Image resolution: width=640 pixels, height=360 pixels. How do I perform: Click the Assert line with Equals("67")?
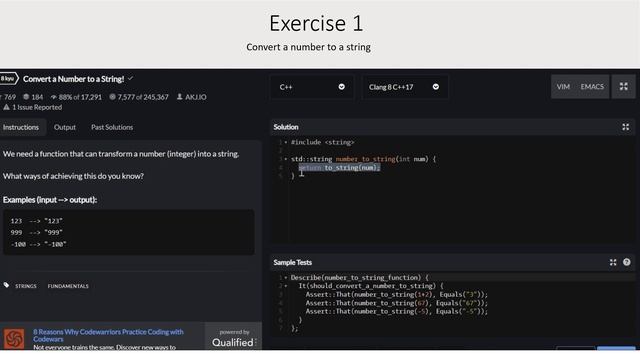tap(396, 303)
